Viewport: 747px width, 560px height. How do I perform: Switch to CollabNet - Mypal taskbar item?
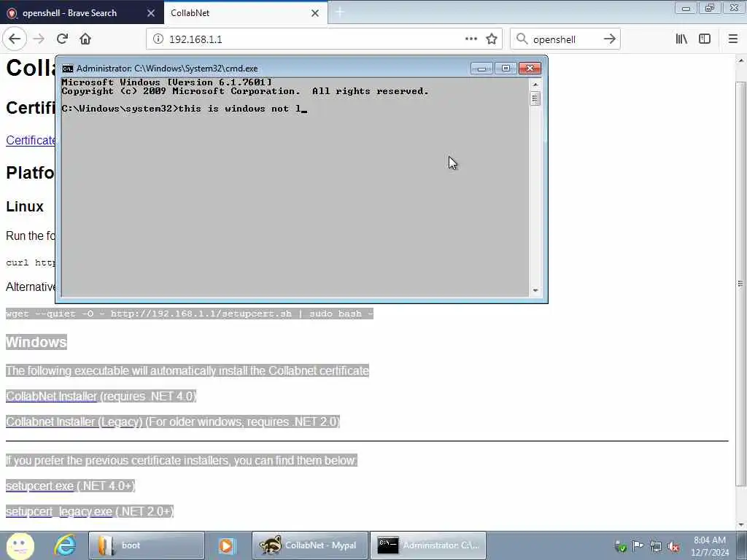coord(309,545)
